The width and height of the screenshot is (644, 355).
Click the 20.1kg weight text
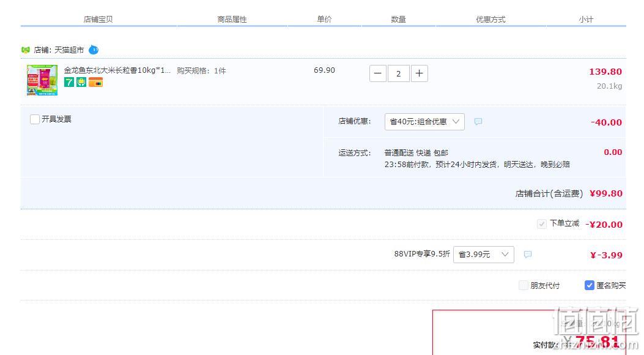(x=610, y=86)
